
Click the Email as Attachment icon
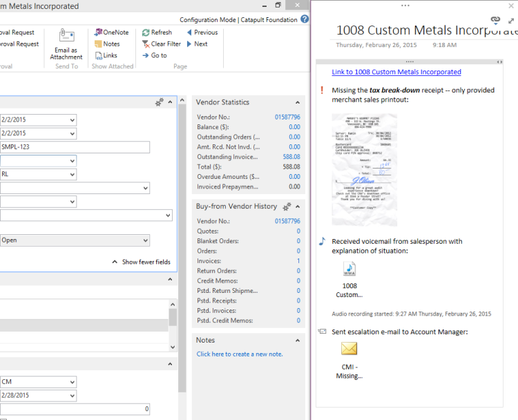point(66,35)
